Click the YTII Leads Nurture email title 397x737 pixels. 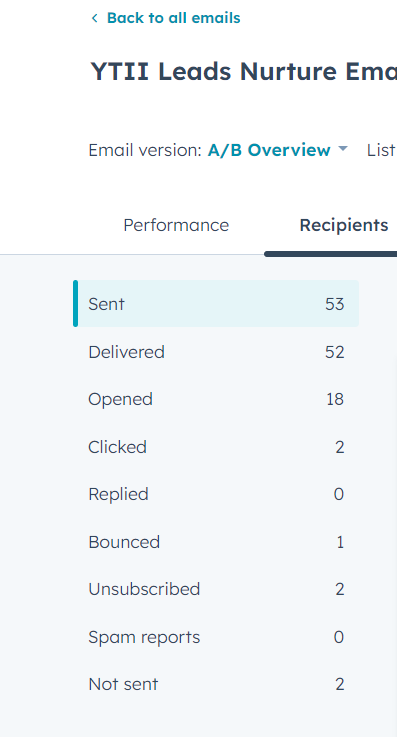click(244, 72)
